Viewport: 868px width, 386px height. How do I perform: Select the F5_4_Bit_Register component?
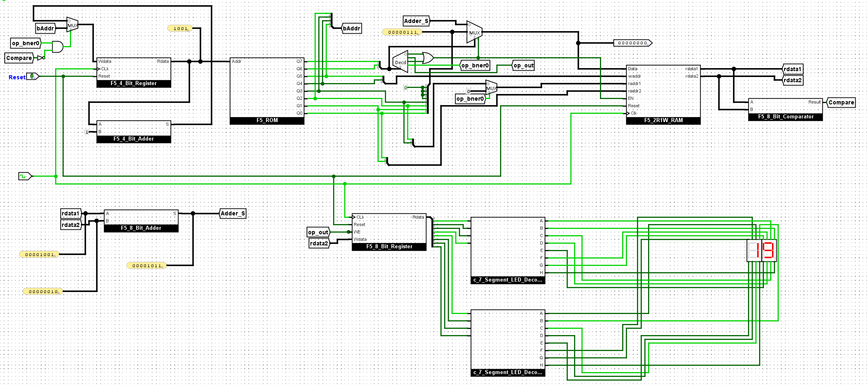(x=134, y=72)
